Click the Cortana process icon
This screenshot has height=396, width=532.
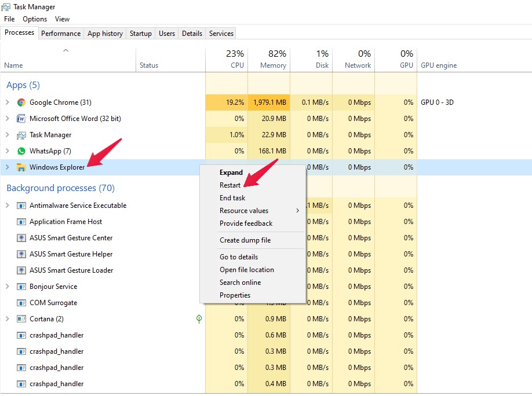click(21, 319)
